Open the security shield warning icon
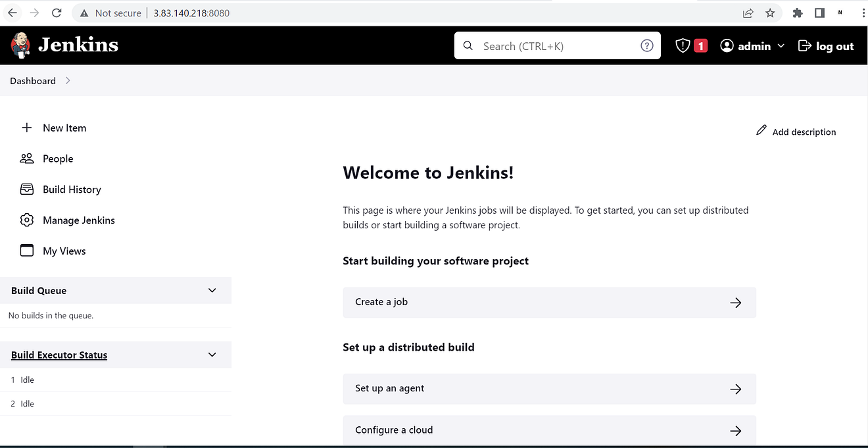Viewport: 868px width, 448px height. point(683,45)
